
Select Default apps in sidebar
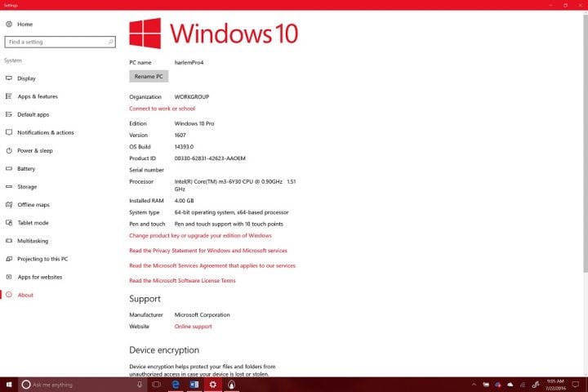tap(33, 114)
